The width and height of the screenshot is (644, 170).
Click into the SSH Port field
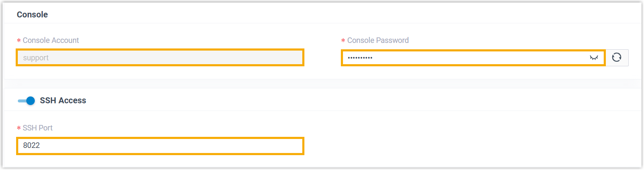(x=160, y=146)
